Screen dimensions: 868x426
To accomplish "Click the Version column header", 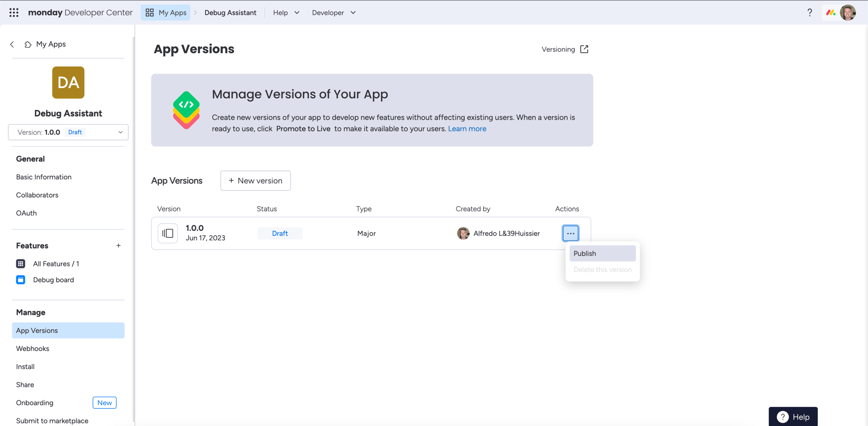I will click(169, 209).
